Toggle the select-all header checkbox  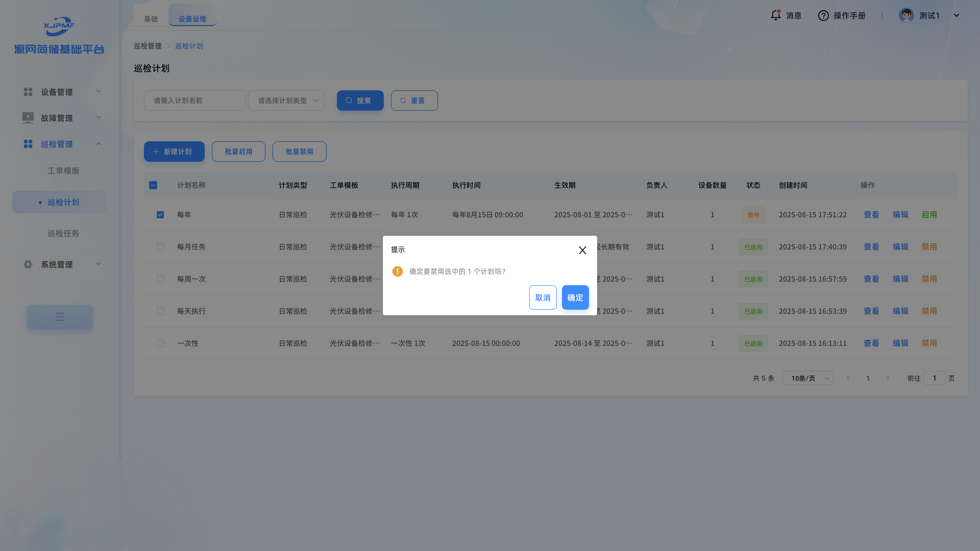(153, 185)
